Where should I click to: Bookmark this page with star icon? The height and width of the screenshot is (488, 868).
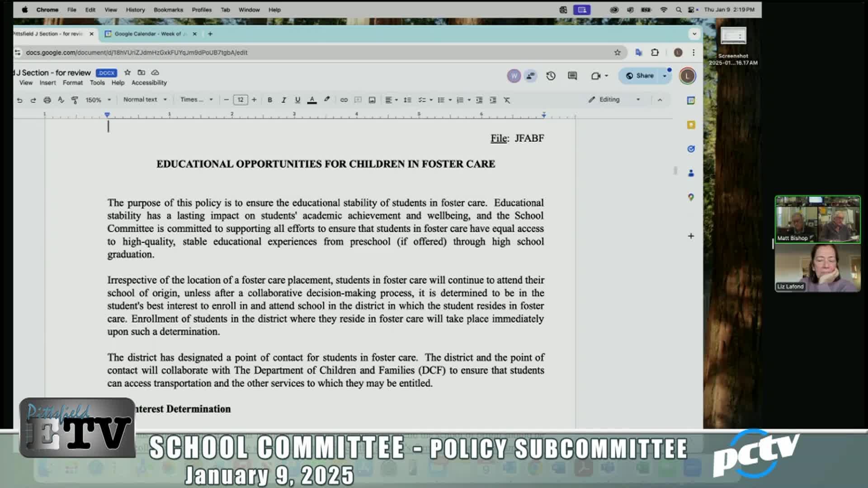point(617,52)
